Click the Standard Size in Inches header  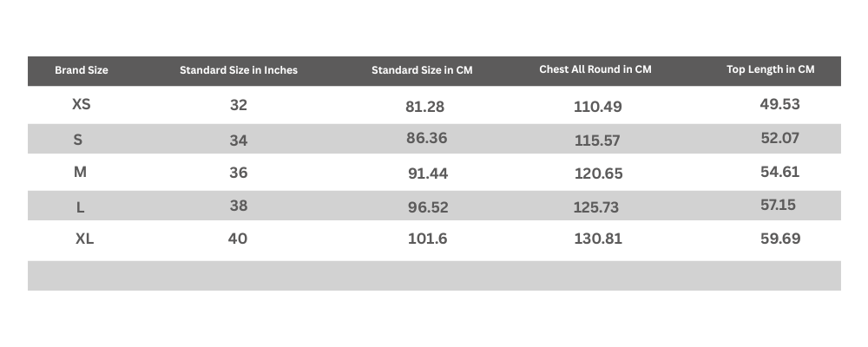(x=239, y=70)
